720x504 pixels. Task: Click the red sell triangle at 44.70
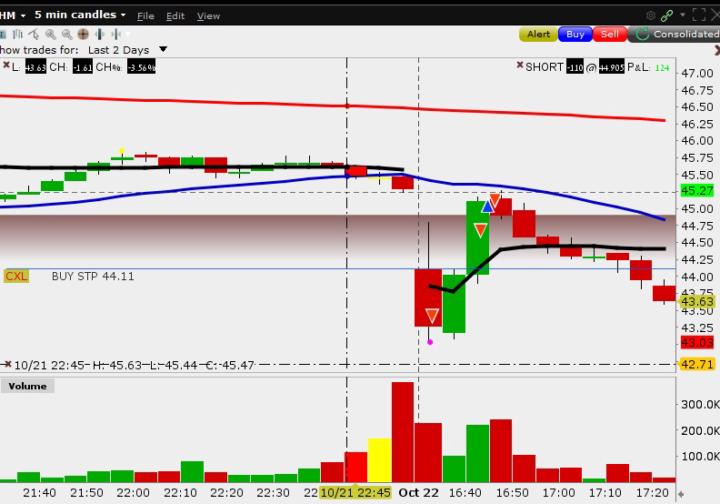click(x=480, y=230)
